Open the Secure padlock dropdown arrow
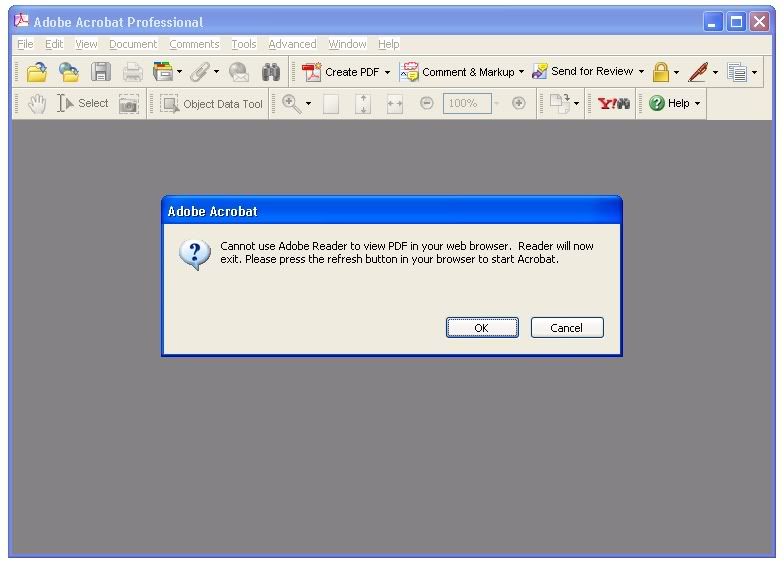This screenshot has width=784, height=568. pyautogui.click(x=676, y=72)
